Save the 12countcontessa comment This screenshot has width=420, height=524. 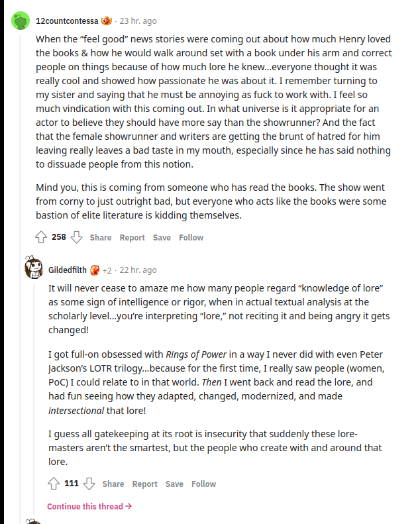[x=162, y=237]
